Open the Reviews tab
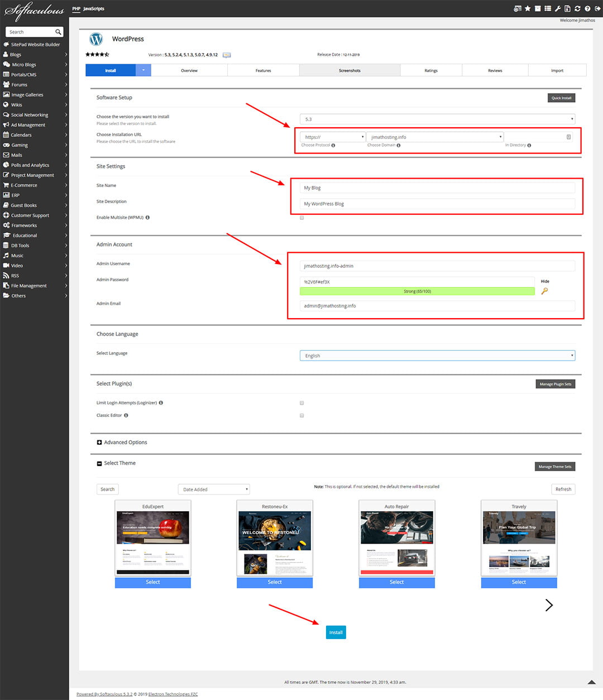This screenshot has height=700, width=603. (x=495, y=70)
